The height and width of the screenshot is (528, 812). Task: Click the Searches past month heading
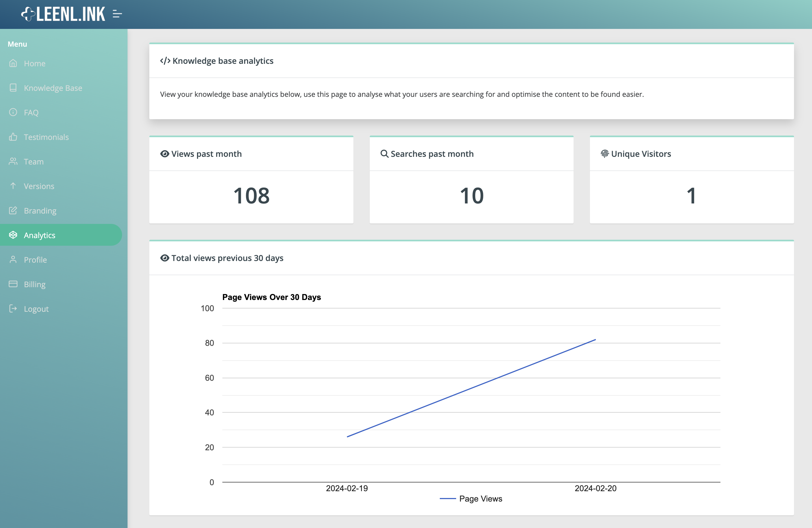(432, 154)
